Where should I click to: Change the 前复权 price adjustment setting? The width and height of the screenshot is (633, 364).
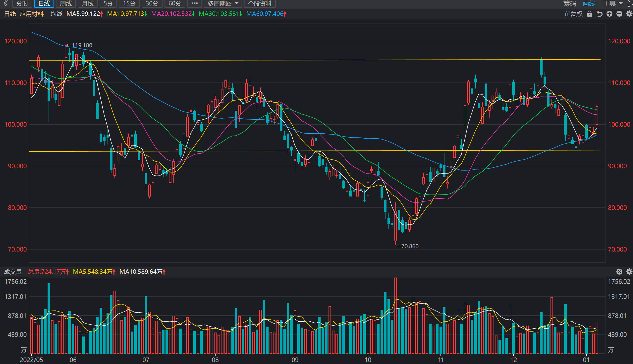[574, 14]
